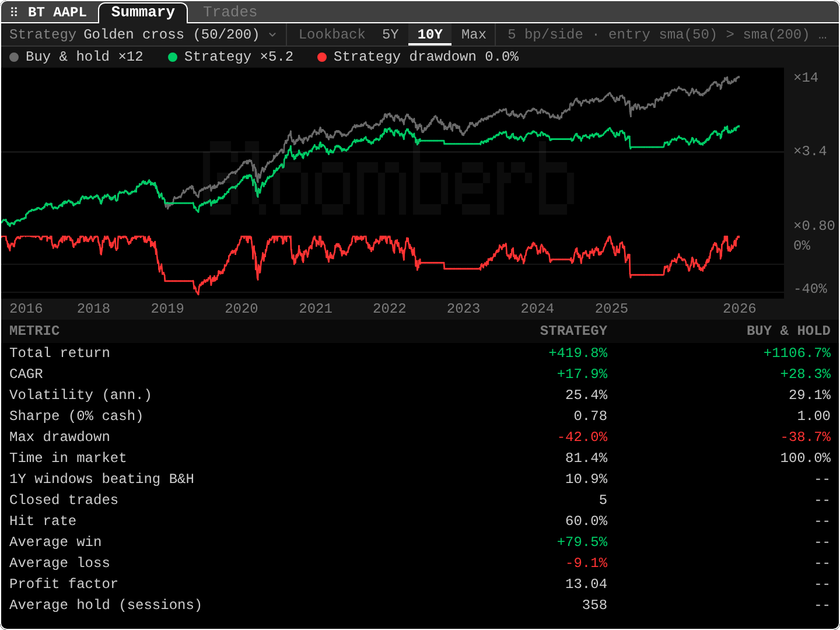Click the -40% drawdown axis label
This screenshot has height=630, width=840.
click(810, 289)
